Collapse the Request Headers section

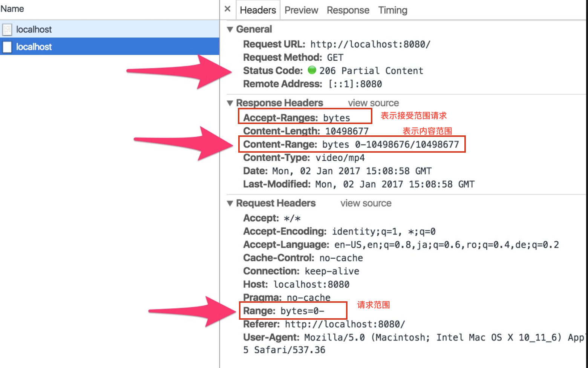point(230,203)
